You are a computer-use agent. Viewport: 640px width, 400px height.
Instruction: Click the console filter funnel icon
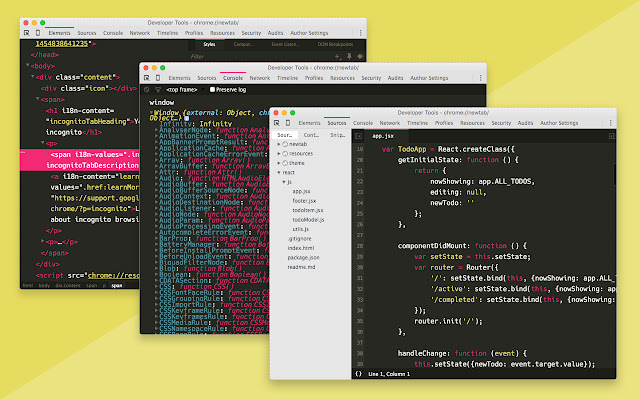pos(158,89)
